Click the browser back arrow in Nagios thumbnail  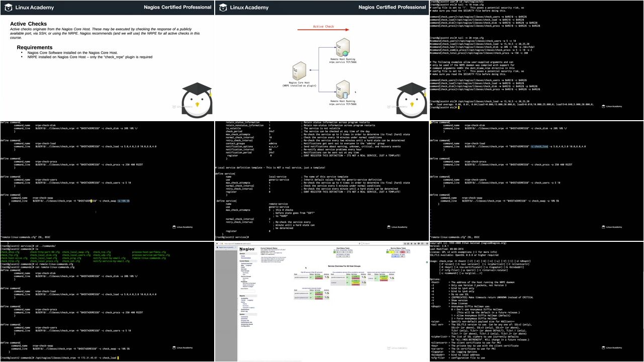coord(217,243)
